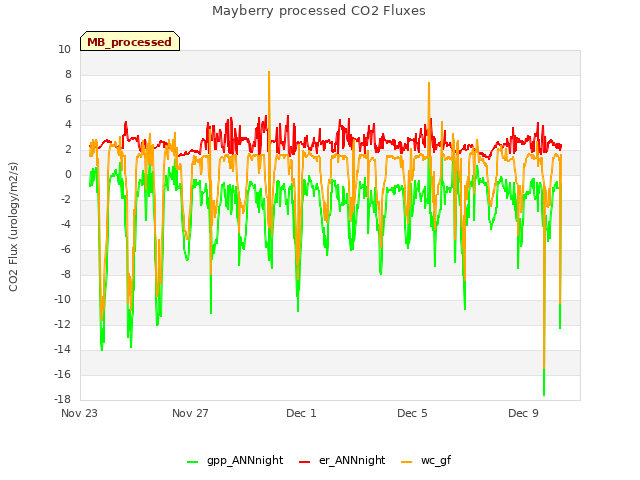Click the MB_processed label box
Image resolution: width=640 pixels, height=480 pixels.
point(130,41)
